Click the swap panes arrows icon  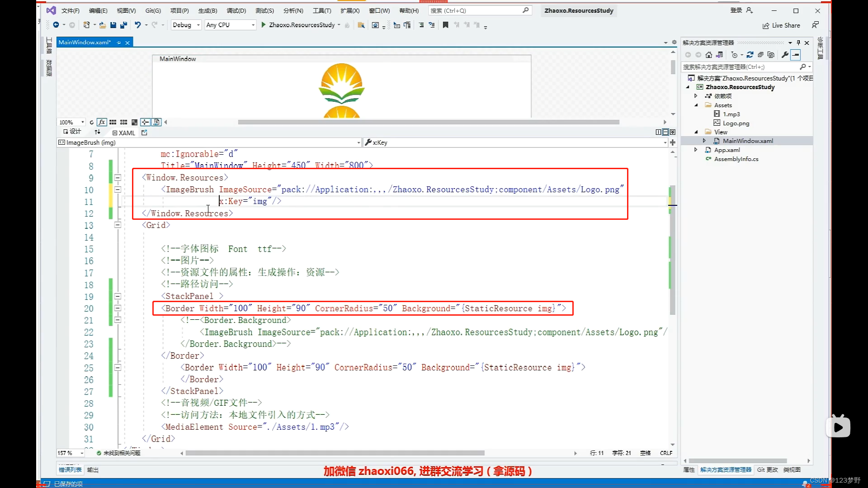pos(98,133)
